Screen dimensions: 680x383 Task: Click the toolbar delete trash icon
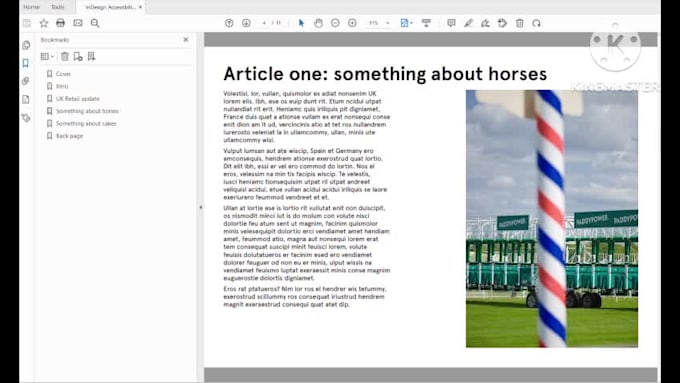coord(520,23)
